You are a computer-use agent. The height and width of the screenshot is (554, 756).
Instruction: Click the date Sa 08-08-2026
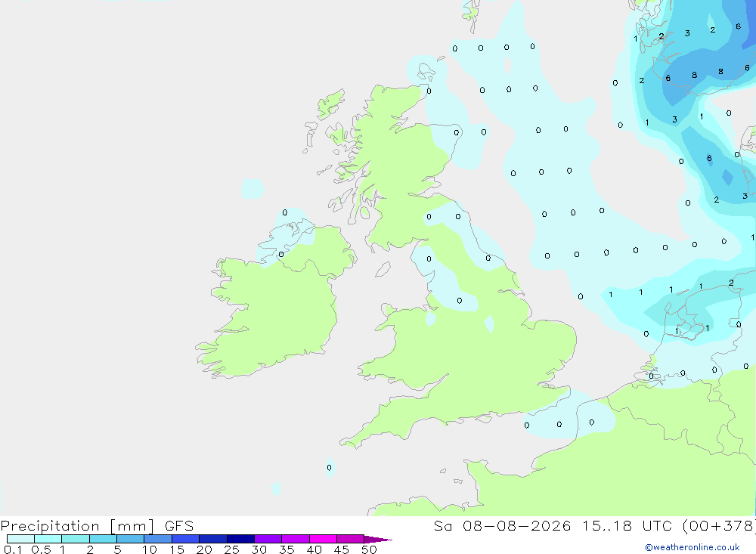[x=503, y=525]
